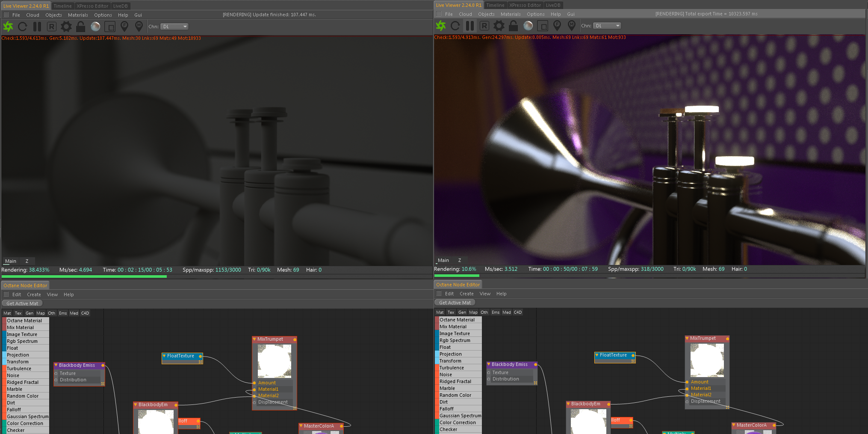Collapse the FloatTexture node in right Node Editor
The width and height of the screenshot is (868, 434).
click(x=597, y=355)
